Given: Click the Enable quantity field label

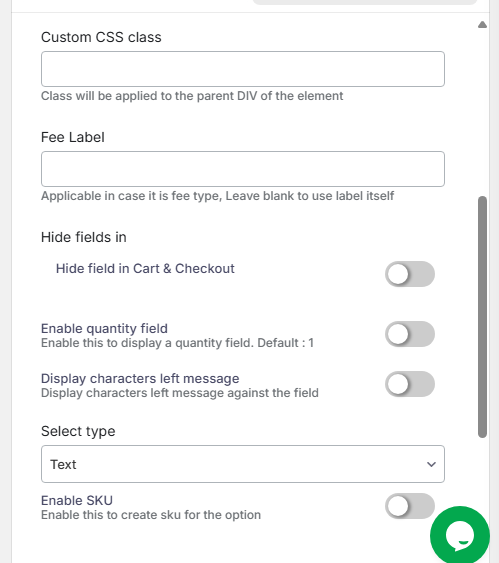Looking at the screenshot, I should 104,329.
